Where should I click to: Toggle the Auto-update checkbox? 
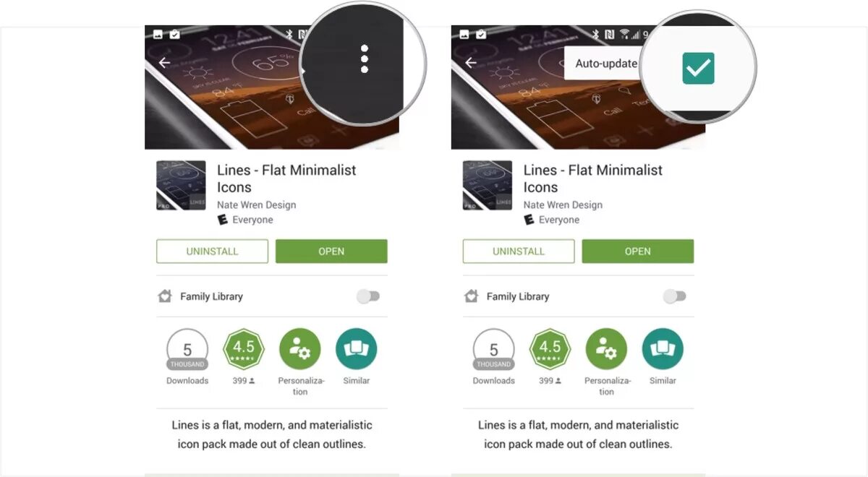coord(699,68)
